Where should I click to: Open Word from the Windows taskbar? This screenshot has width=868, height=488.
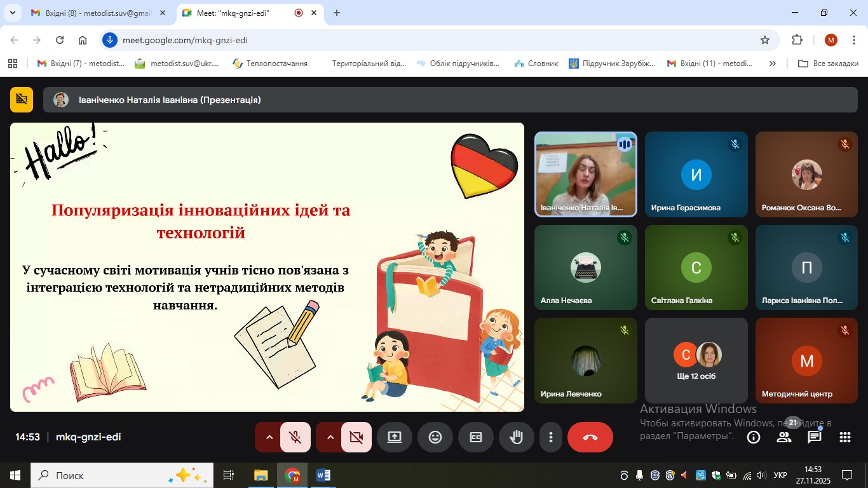click(323, 475)
